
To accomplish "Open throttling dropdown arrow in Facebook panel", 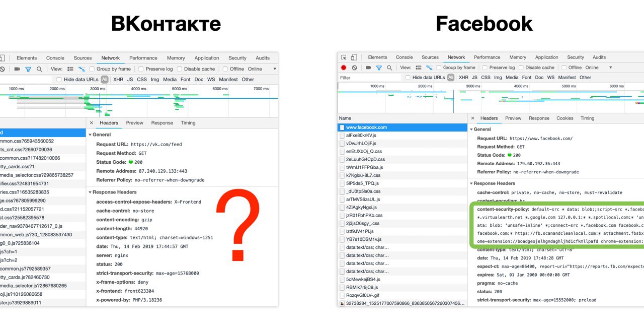I will [611, 68].
